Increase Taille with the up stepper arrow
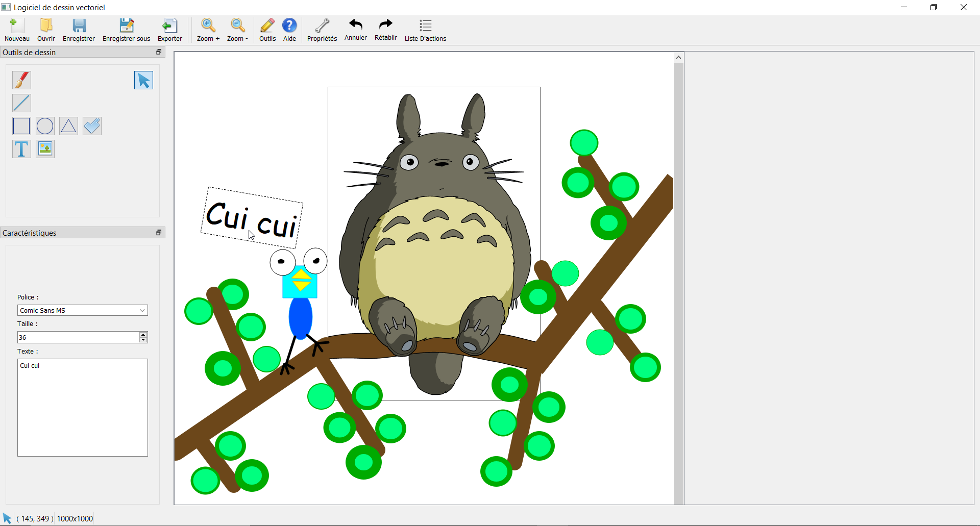The width and height of the screenshot is (980, 526). pyautogui.click(x=143, y=334)
